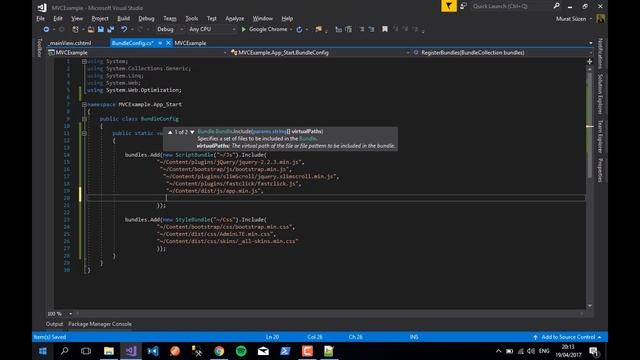The height and width of the screenshot is (360, 640).
Task: Click into the Quick Launch search field
Action: pyautogui.click(x=510, y=6)
